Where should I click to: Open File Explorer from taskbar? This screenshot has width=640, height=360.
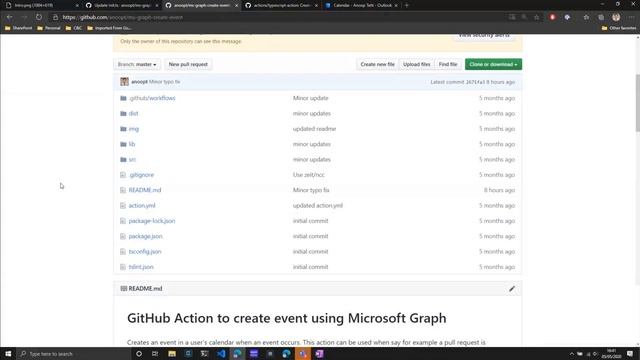[x=172, y=353]
